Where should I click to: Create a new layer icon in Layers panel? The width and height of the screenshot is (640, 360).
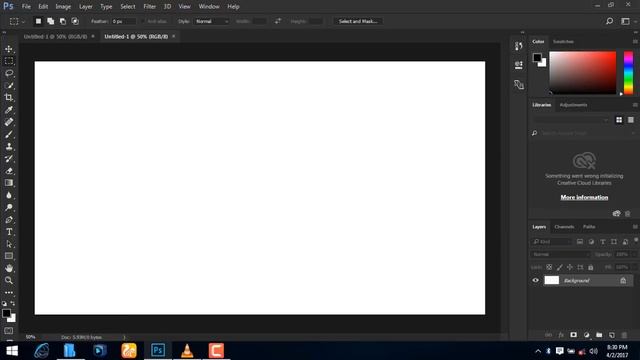tap(611, 335)
